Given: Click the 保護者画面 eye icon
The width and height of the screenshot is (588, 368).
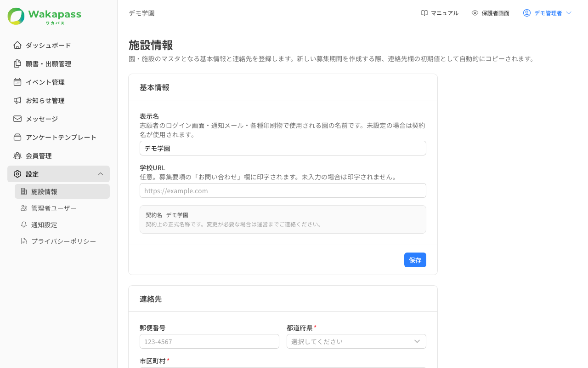Looking at the screenshot, I should coord(475,13).
